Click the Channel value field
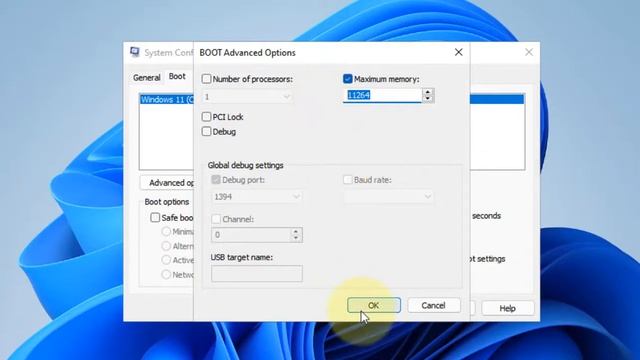Viewport: 640px width, 360px height. pos(251,235)
